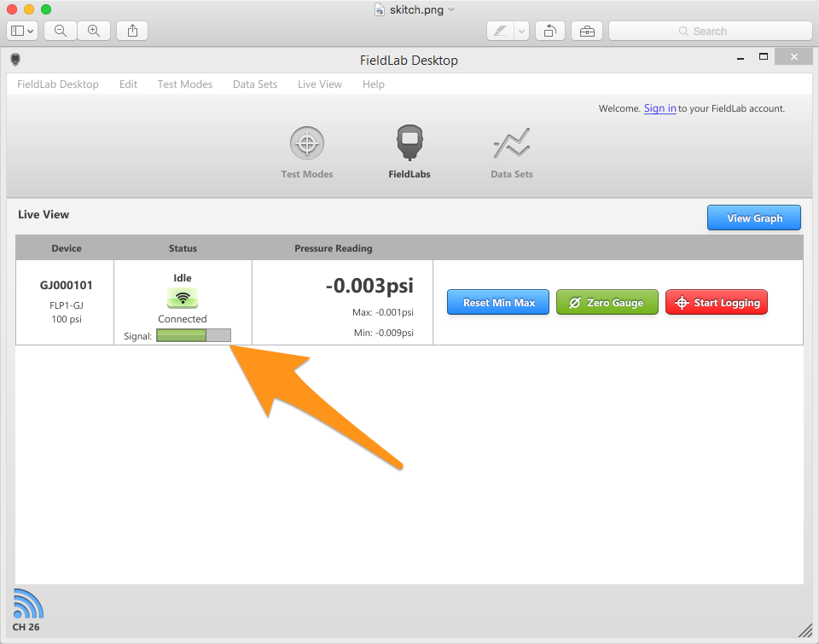
Task: Open the Edit menu
Action: click(x=128, y=84)
